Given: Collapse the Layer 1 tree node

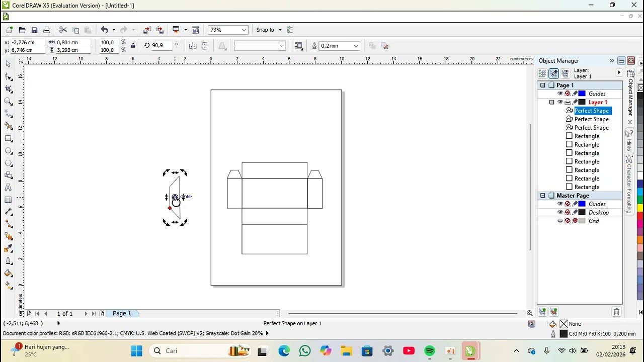Looking at the screenshot, I should click(x=551, y=102).
